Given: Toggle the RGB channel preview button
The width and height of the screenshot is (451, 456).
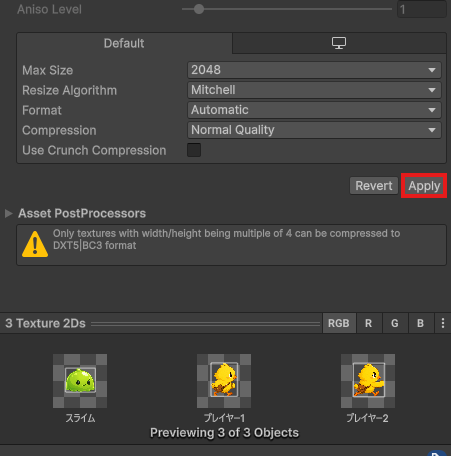Looking at the screenshot, I should coord(339,323).
